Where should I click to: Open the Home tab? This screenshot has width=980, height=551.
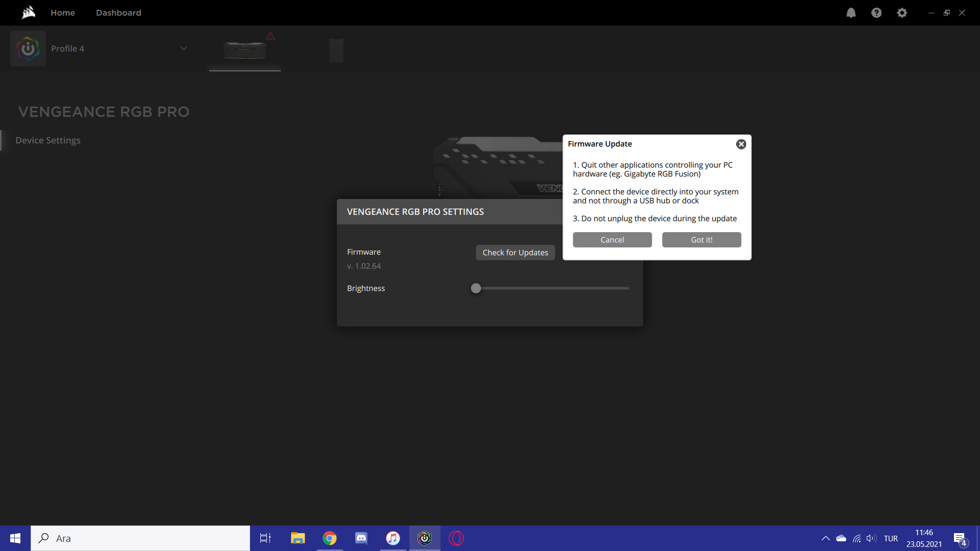point(63,13)
